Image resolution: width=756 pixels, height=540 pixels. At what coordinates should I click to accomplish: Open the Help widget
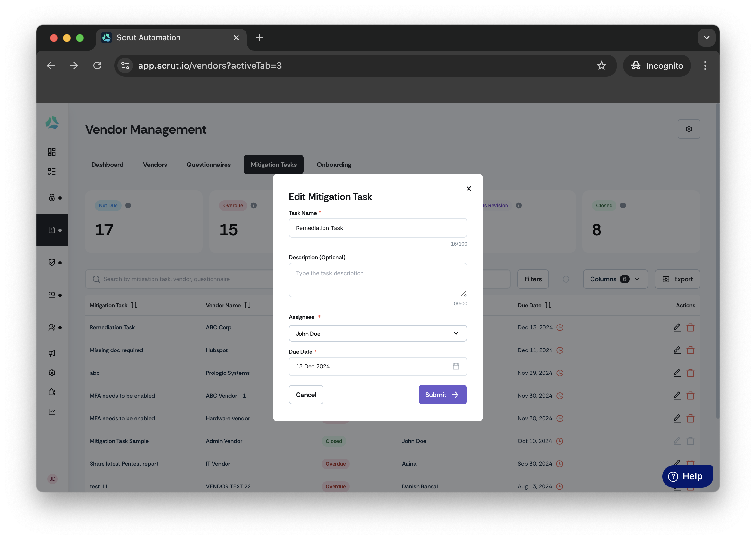(x=687, y=476)
